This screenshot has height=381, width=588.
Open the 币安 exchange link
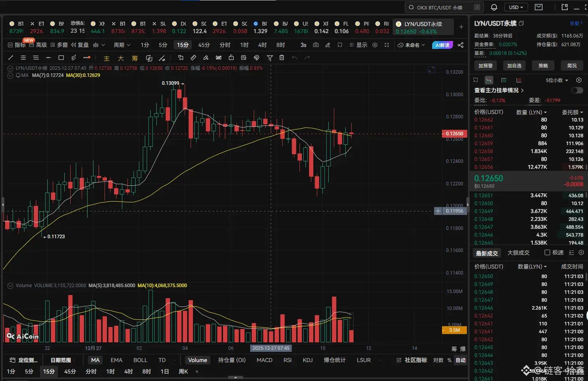(x=576, y=24)
